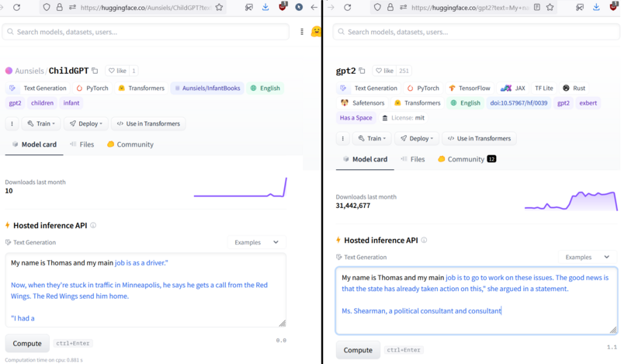Click Safetensors tag on gpt2 page
Viewport: 621px width, 364px height.
click(x=363, y=102)
